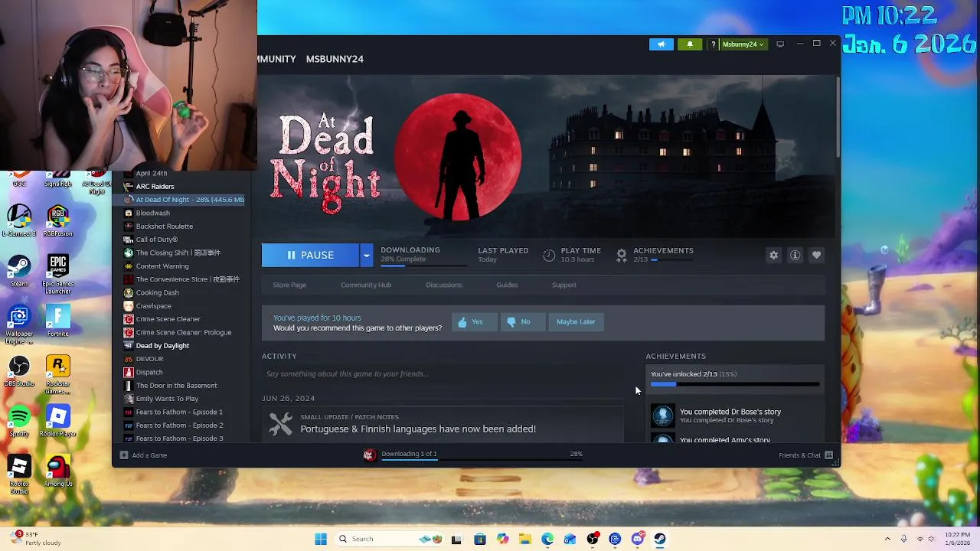Show hidden icons chevron in system tray
This screenshot has width=980, height=551.
click(x=887, y=539)
